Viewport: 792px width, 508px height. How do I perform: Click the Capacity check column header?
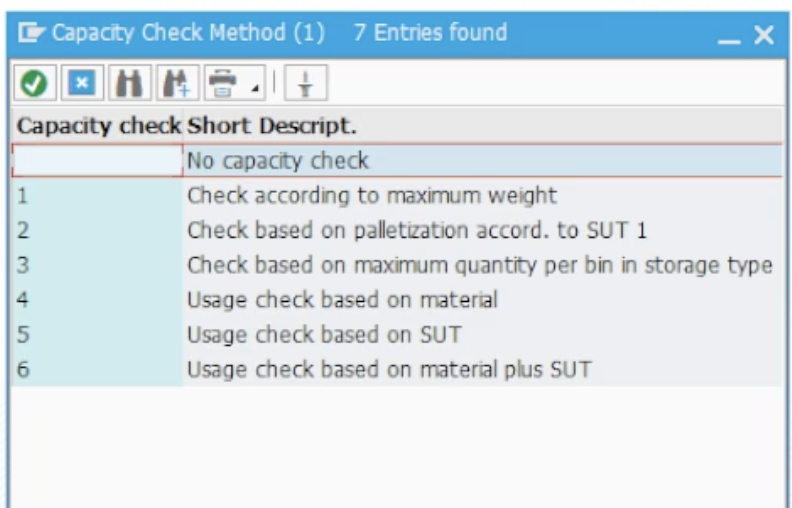tap(98, 127)
